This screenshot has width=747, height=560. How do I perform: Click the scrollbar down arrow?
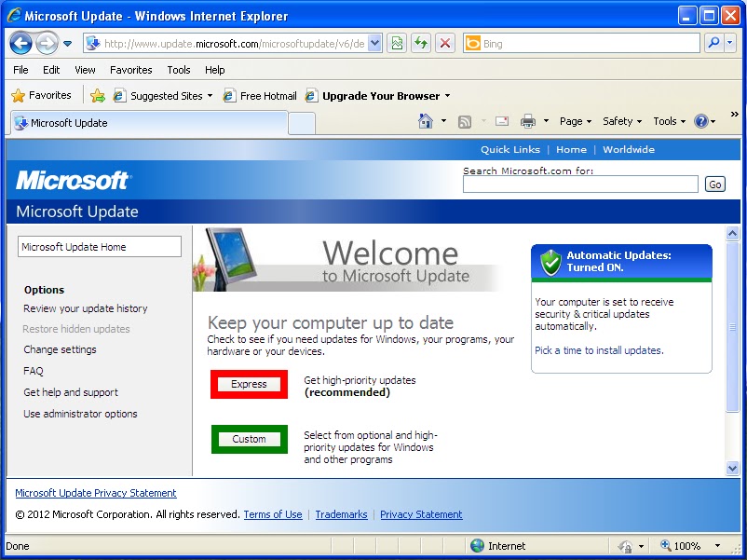(732, 468)
